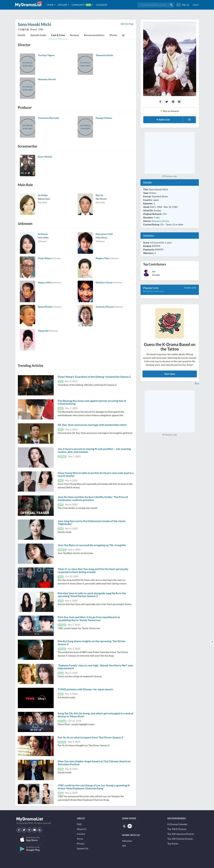Image resolution: width=214 pixels, height=868 pixels.
Task: Open Ito Maiko's profile link
Action: [x=43, y=195]
